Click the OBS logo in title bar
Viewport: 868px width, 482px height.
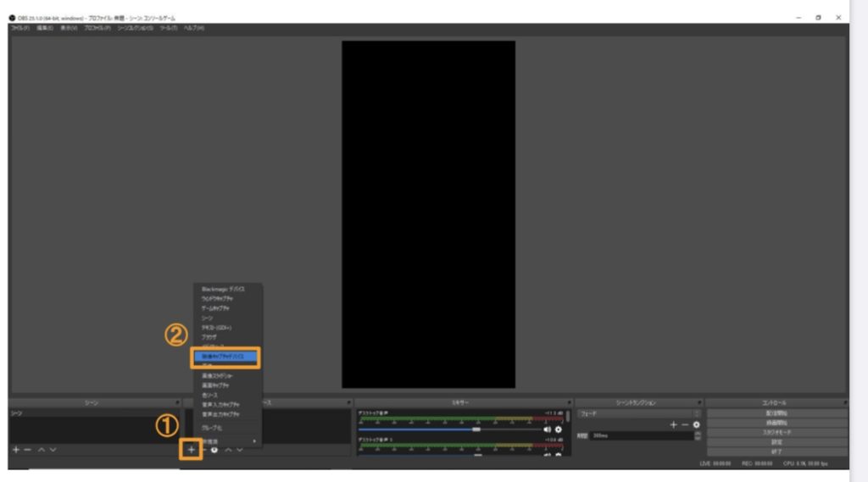[x=12, y=18]
